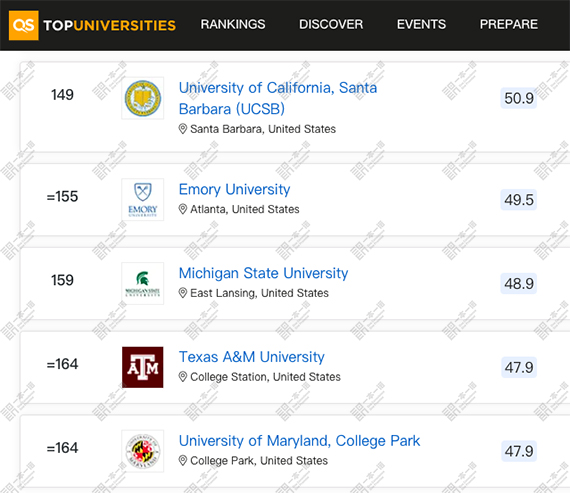Image resolution: width=570 pixels, height=493 pixels.
Task: Open the Prepare menu
Action: pyautogui.click(x=509, y=24)
